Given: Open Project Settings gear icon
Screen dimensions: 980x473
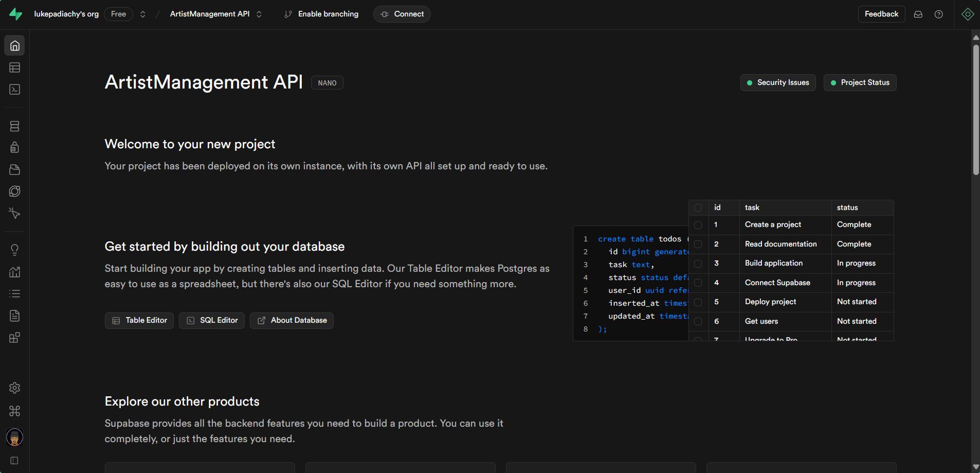Looking at the screenshot, I should tap(15, 388).
